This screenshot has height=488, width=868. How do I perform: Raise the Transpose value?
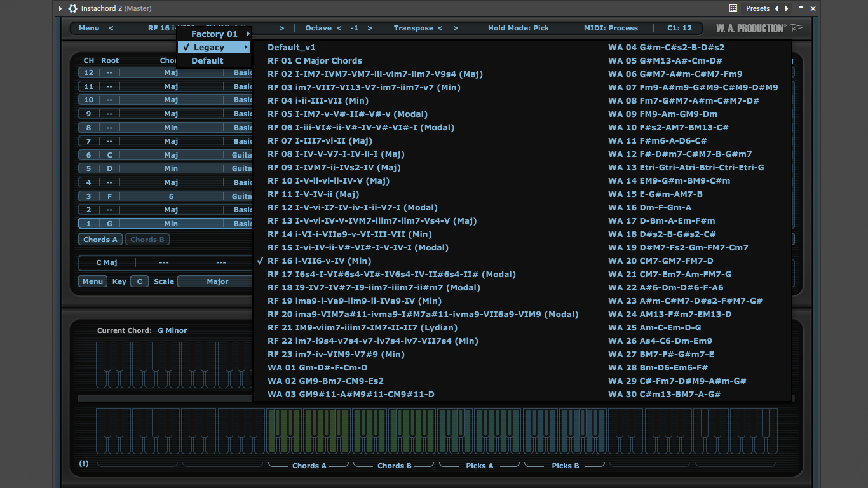pos(456,28)
